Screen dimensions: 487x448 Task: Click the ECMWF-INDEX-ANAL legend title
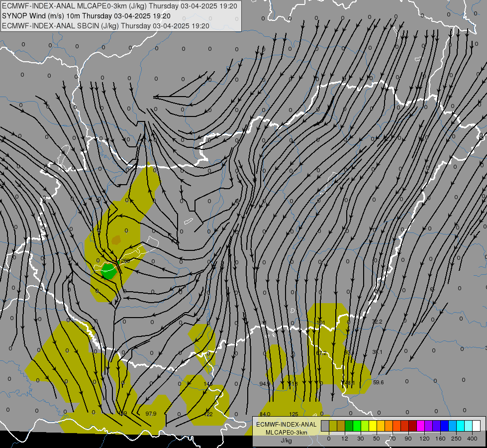pos(287,425)
